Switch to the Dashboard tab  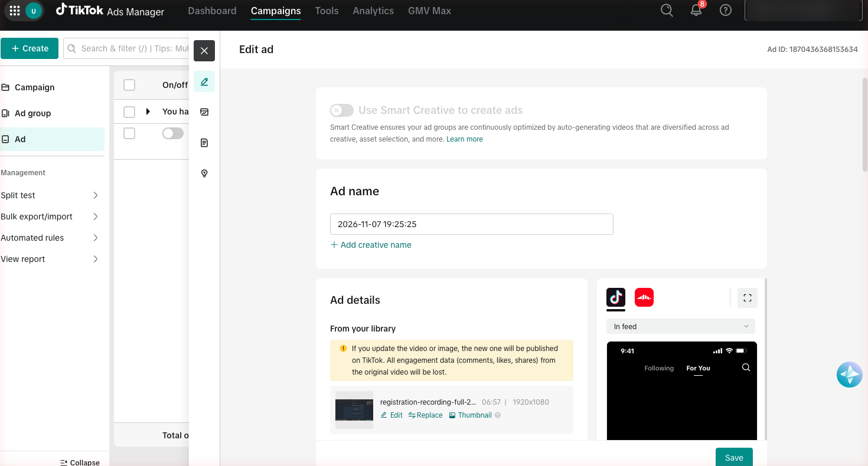[x=212, y=11]
